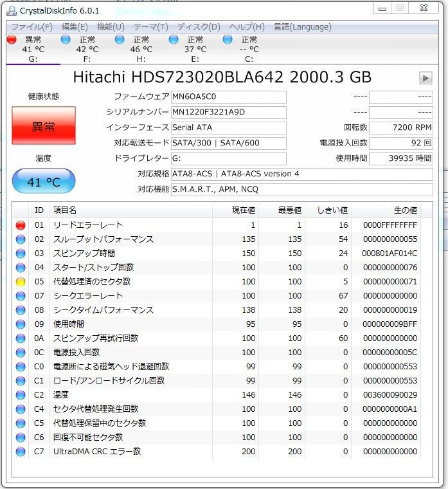
Task: Open the ファイル(F) menu
Action: coord(31,27)
